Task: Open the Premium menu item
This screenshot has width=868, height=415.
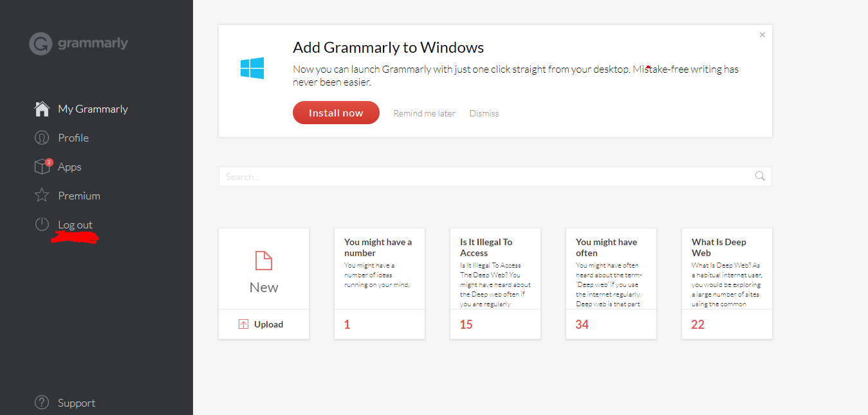Action: click(x=79, y=196)
